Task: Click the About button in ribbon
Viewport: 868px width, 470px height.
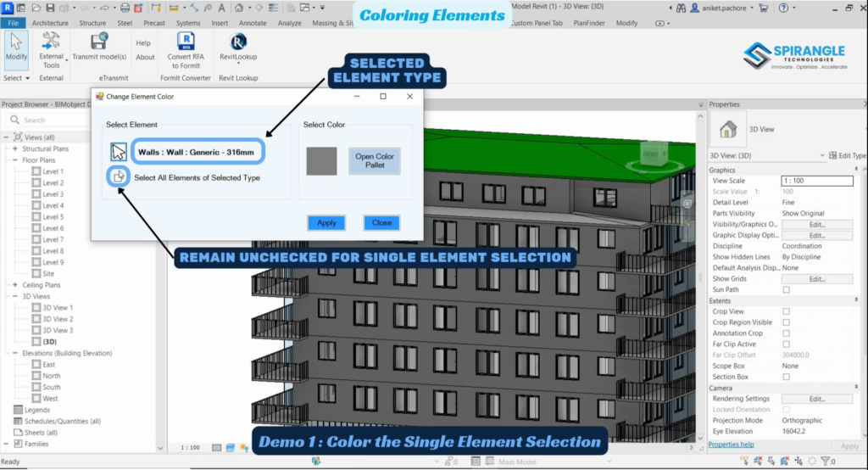Action: 145,57
